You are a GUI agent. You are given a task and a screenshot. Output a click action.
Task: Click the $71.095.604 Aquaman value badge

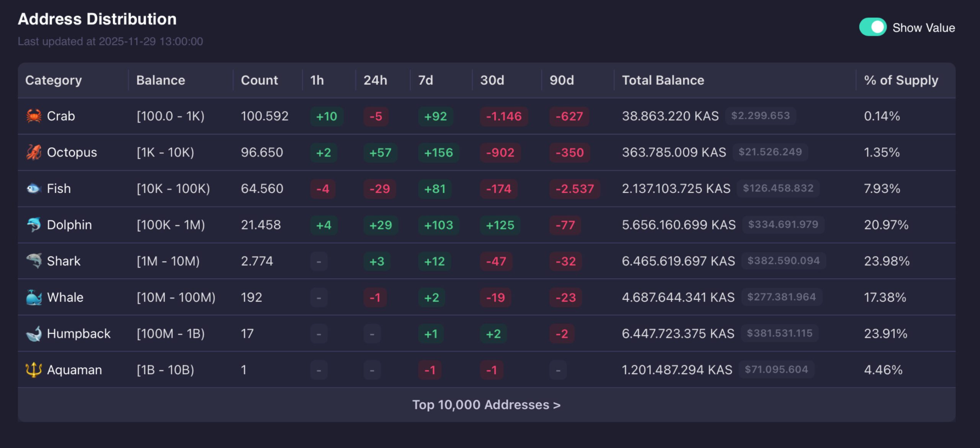(x=776, y=370)
